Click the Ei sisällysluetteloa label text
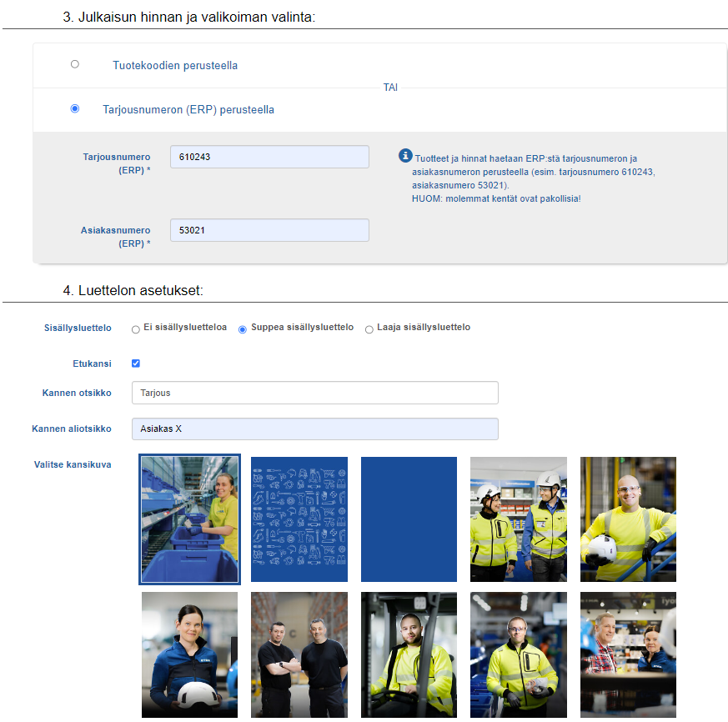This screenshot has width=728, height=722. 185,327
